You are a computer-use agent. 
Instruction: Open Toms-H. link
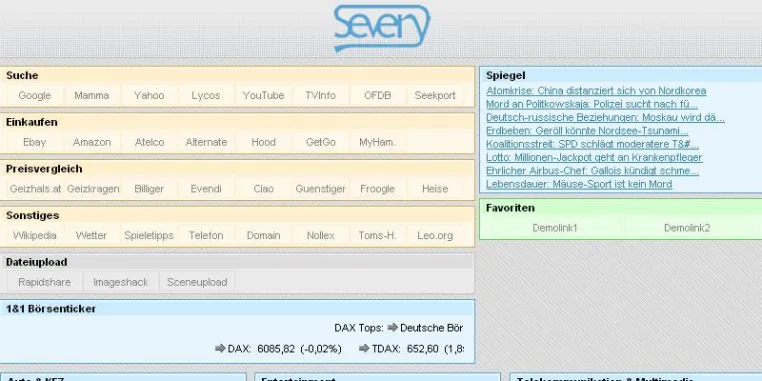377,235
